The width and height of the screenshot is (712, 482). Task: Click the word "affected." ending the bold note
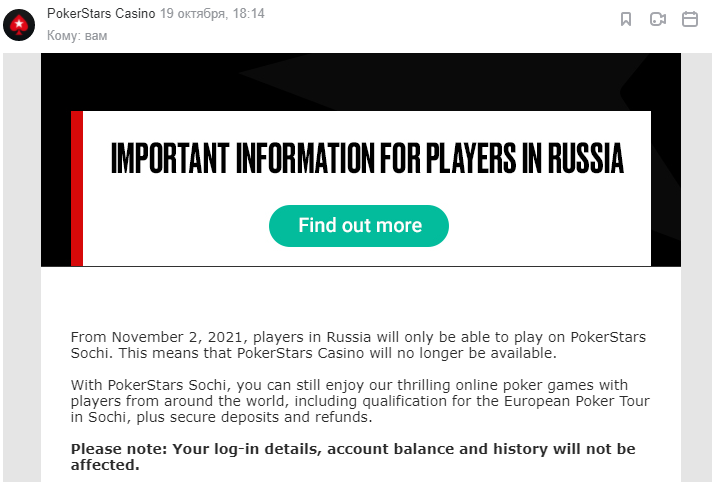(x=105, y=465)
